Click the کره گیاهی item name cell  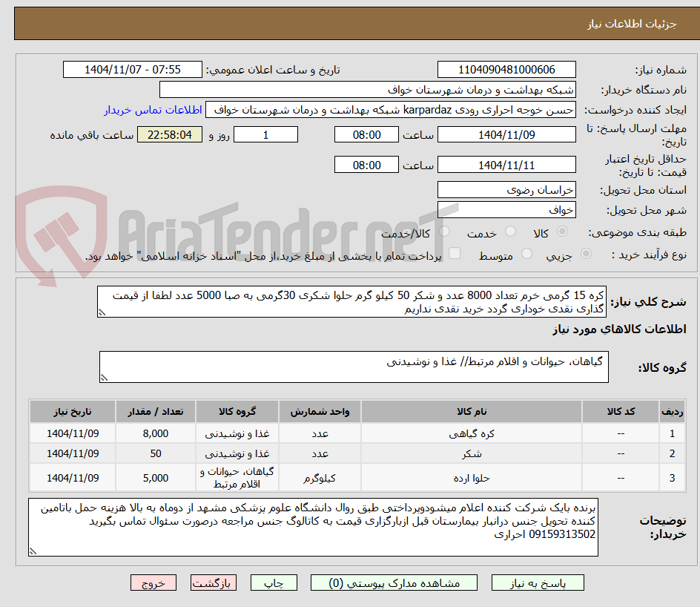472,433
